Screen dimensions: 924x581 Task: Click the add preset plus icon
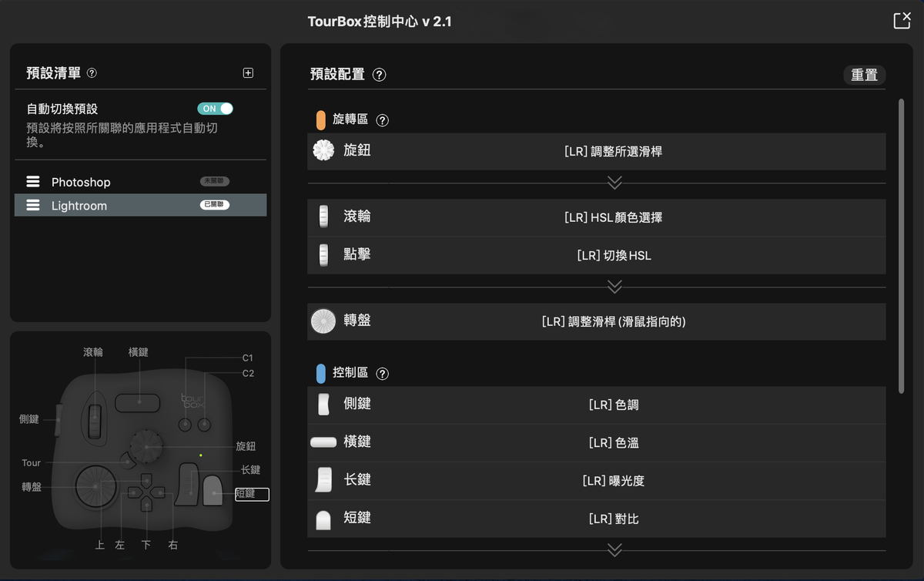tap(248, 73)
